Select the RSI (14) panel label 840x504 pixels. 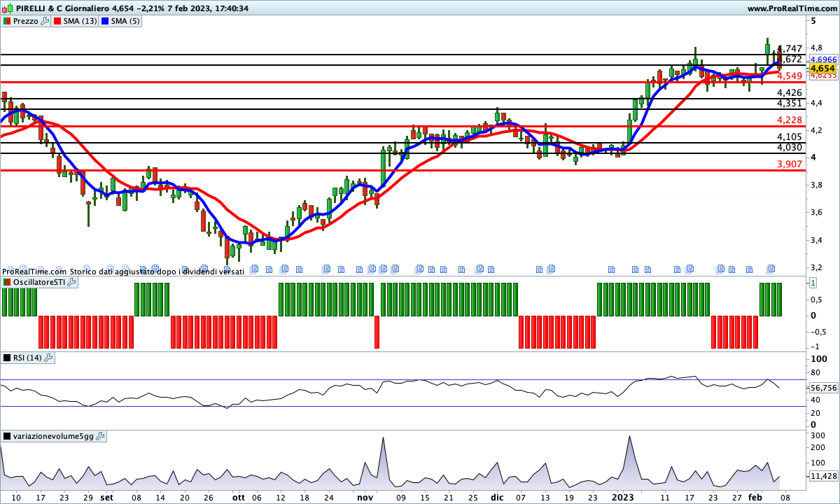click(x=27, y=358)
